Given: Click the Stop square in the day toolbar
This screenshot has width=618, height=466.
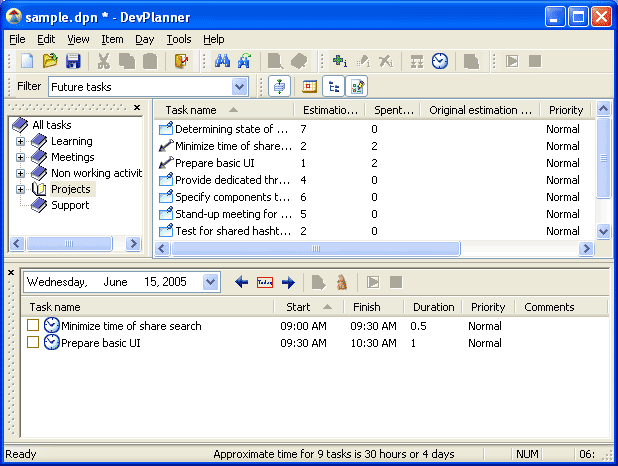Looking at the screenshot, I should click(396, 282).
